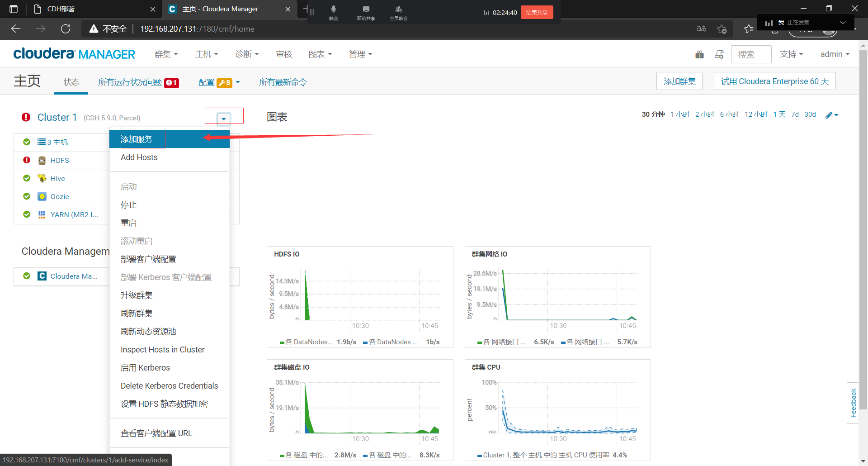
Task: Click the 结束共享 button
Action: point(537,12)
